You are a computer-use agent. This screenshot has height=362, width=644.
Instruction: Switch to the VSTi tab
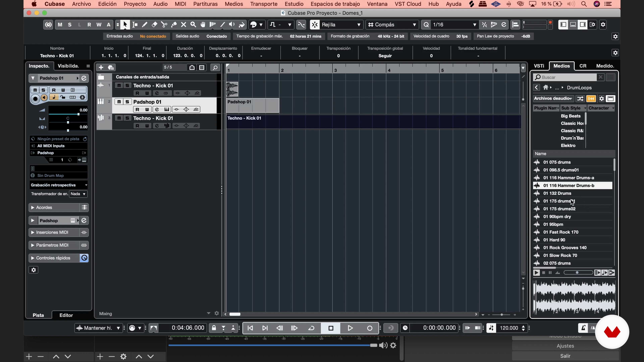539,66
